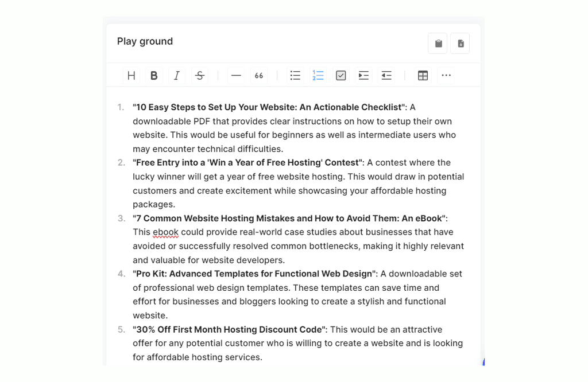
Task: Insert a horizontal divider line
Action: pos(236,75)
